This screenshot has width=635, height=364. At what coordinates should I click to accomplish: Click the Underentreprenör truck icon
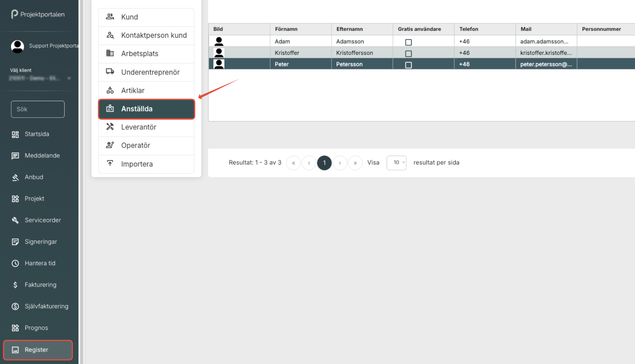tap(110, 72)
